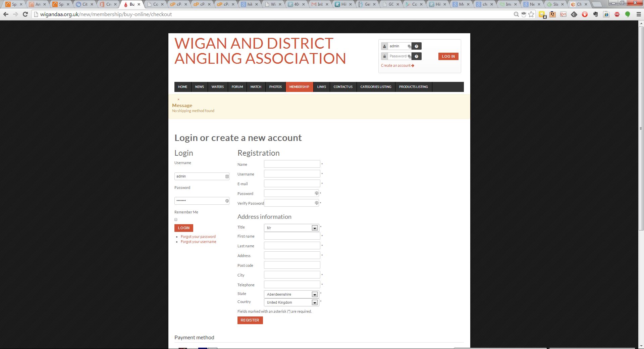
Task: Focus the Registration E-mail field
Action: (x=292, y=184)
